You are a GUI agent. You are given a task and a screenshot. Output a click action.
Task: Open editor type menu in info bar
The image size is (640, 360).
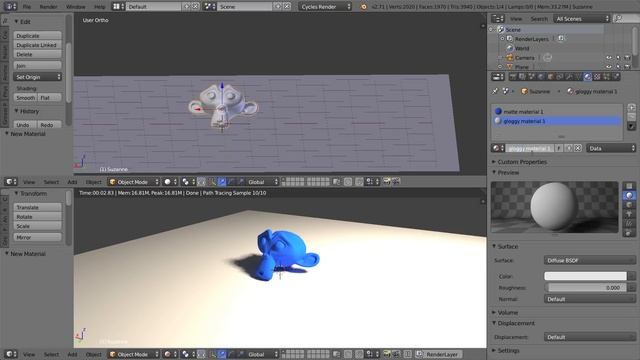point(10,7)
